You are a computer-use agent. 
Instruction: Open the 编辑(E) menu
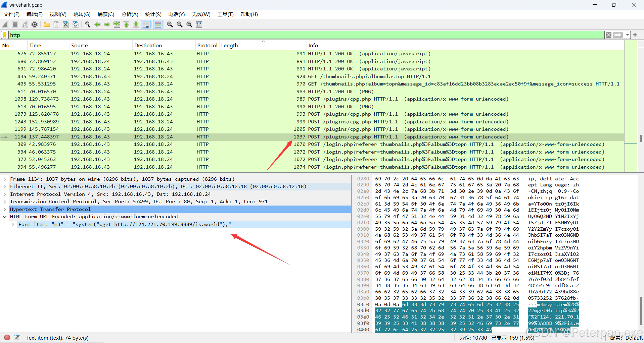tap(35, 14)
